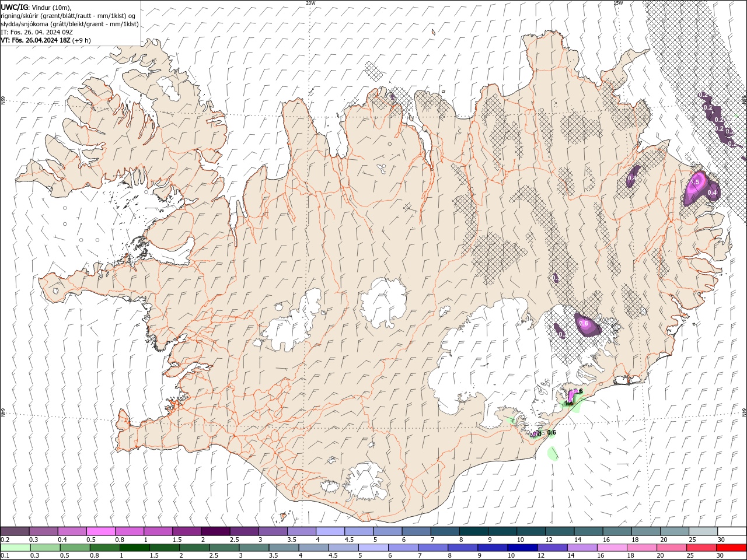Click the "15W" longitude label at top
The image size is (747, 560).
pos(618,3)
